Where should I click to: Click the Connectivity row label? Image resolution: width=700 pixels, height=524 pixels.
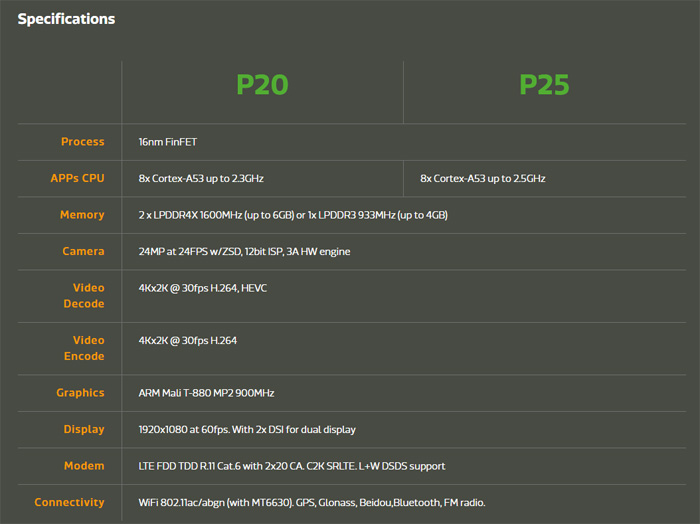[x=69, y=502]
